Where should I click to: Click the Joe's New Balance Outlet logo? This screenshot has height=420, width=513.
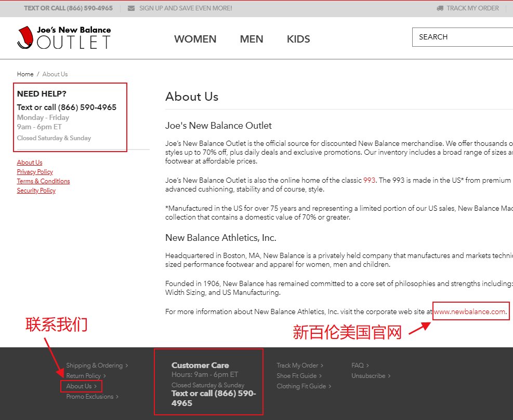64,38
